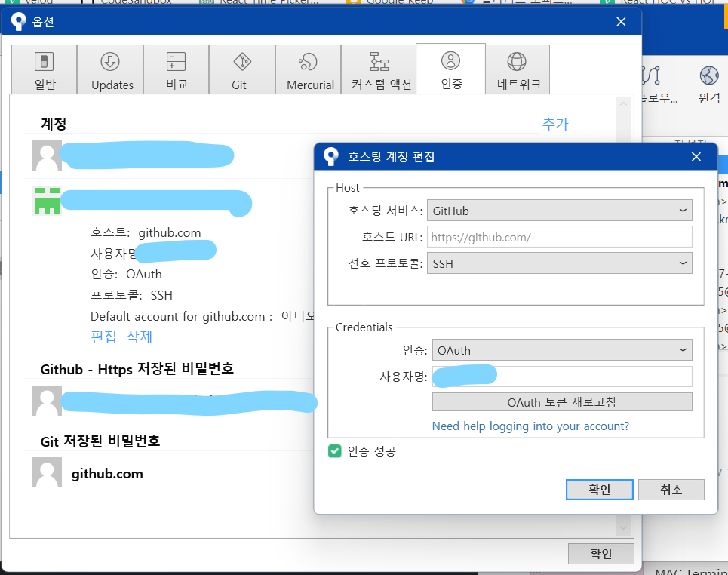Viewport: 728px width, 575px height.
Task: Select github.com avatar under Git 저장된 비밀번호
Action: tap(47, 472)
